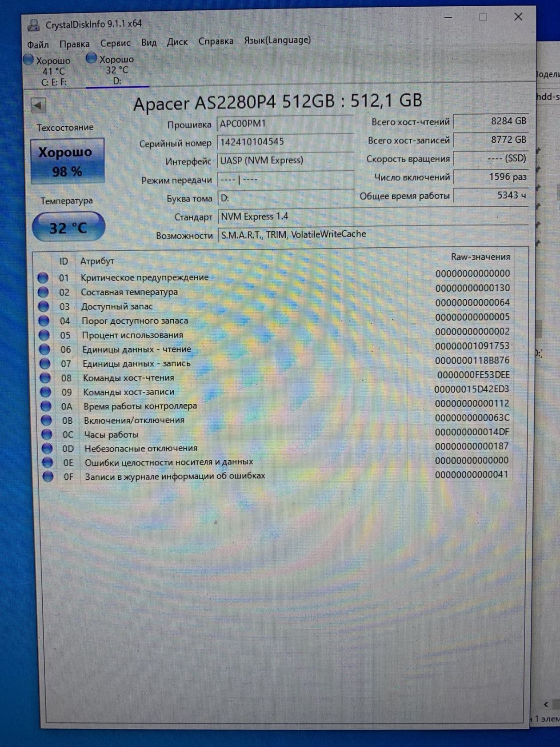Click the 32 °C temperature button
The height and width of the screenshot is (747, 560).
pyautogui.click(x=68, y=228)
